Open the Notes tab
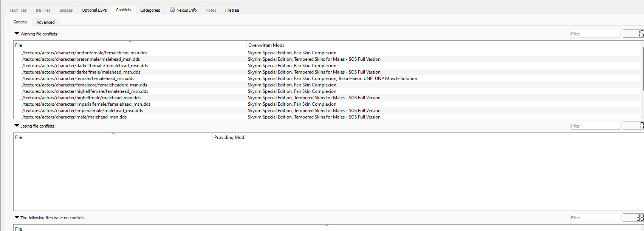644x231 pixels. click(x=211, y=10)
